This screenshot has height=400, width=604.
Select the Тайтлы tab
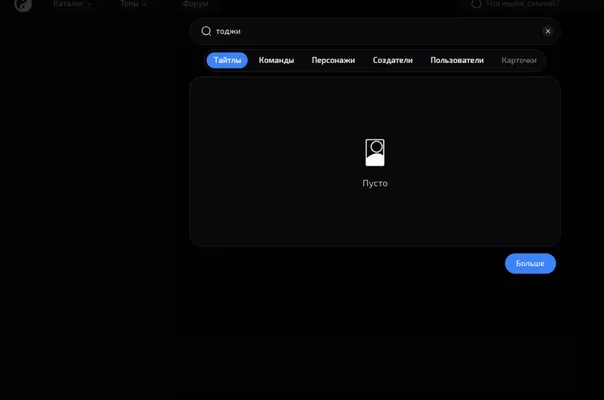tap(227, 60)
